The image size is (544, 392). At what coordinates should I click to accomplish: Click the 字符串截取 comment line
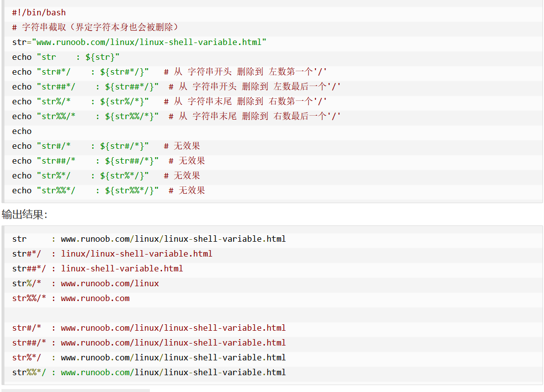pos(95,27)
